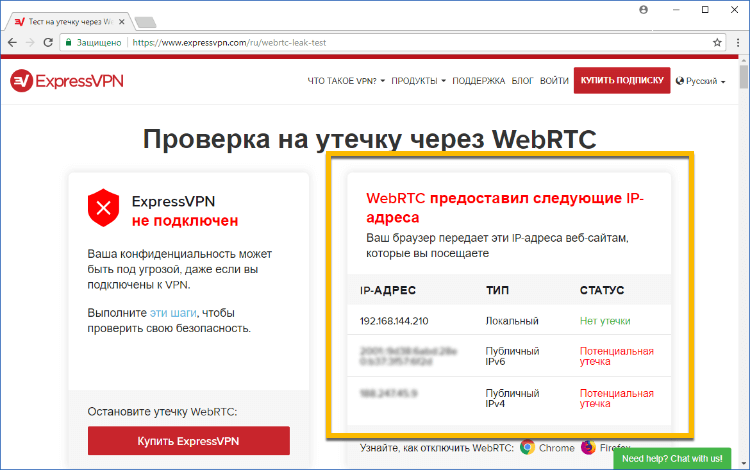Follow the 'эти шаги' link
The height and width of the screenshot is (470, 750).
tap(173, 313)
